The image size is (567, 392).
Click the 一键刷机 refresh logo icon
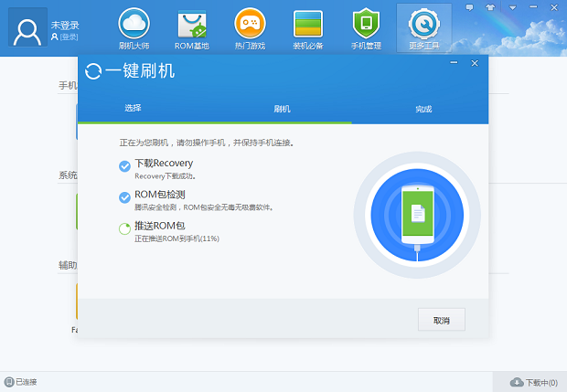tap(93, 71)
